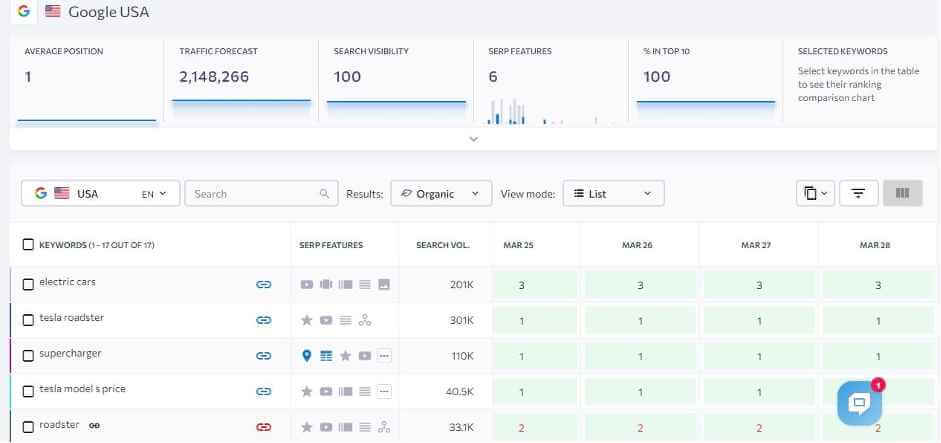Click electric cars MAR 25 position cell
The height and width of the screenshot is (443, 941).
(535, 285)
